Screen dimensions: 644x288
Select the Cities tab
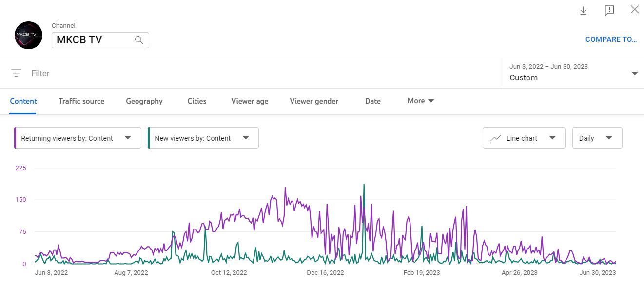click(x=197, y=101)
